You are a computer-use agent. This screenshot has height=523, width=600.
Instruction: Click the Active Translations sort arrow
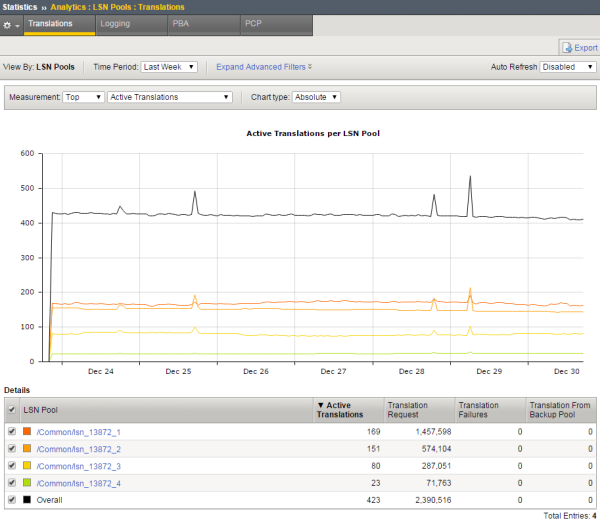coord(320,404)
